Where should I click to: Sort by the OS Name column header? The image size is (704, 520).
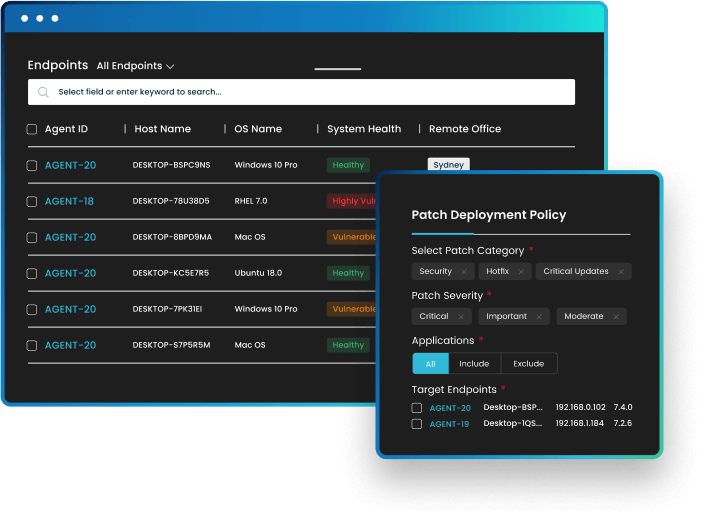point(258,129)
